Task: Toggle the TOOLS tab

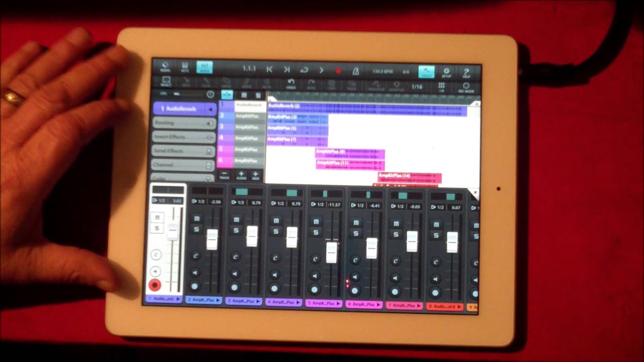Action: pos(426,72)
